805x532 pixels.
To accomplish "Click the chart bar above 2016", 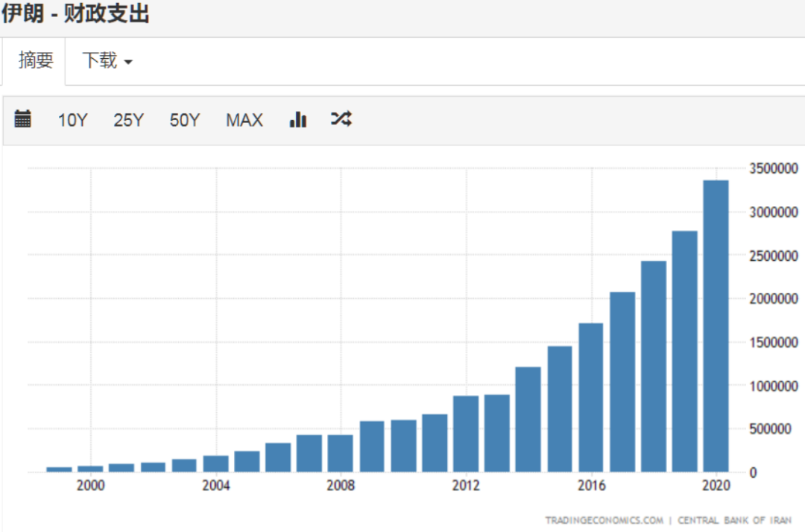I will point(591,398).
